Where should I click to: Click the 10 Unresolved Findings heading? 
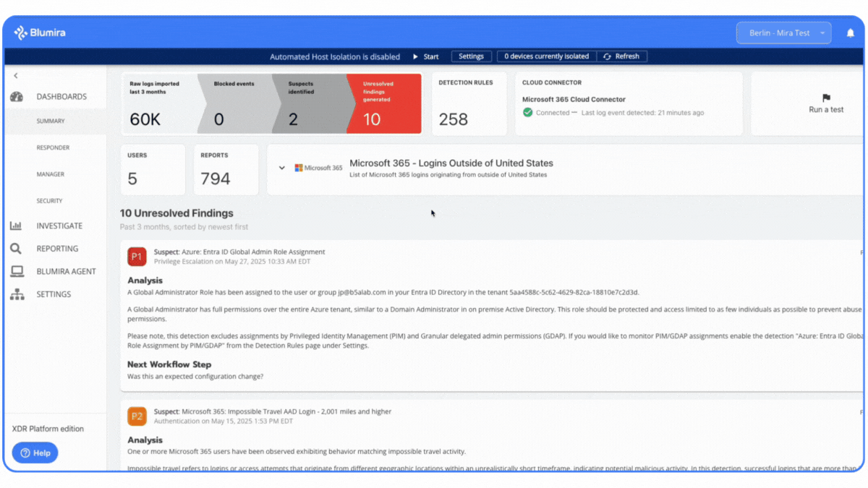point(176,213)
